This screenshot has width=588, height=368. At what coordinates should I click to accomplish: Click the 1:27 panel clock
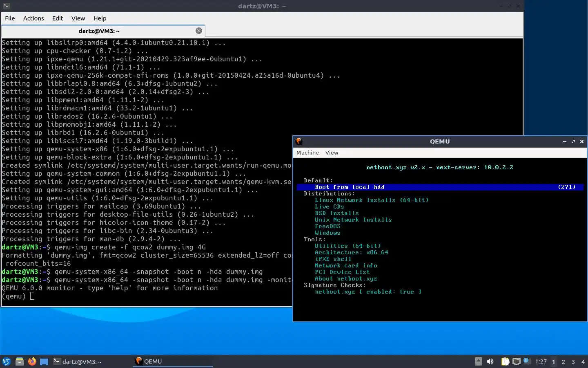[x=541, y=361]
